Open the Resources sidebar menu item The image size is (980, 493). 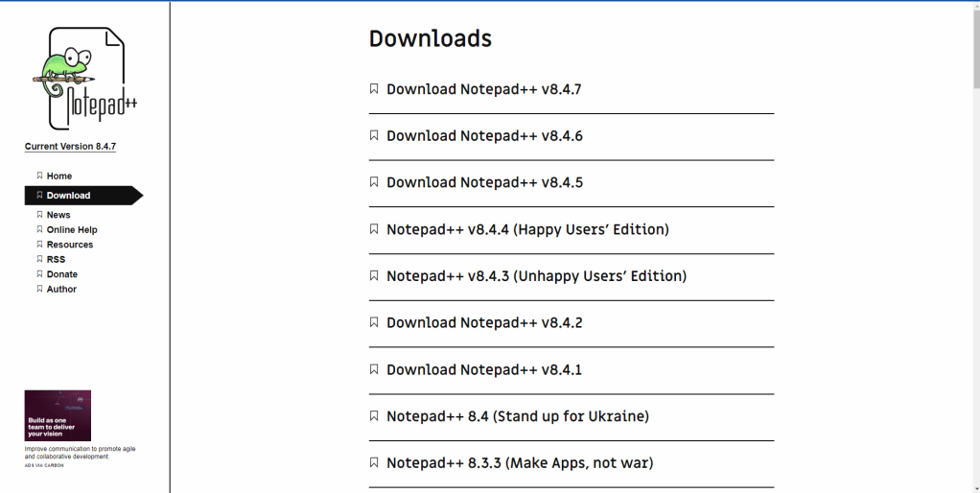(70, 245)
